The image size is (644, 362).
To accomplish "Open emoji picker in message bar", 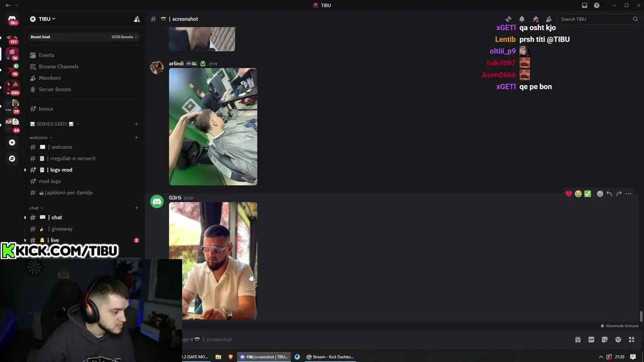I will click(618, 339).
